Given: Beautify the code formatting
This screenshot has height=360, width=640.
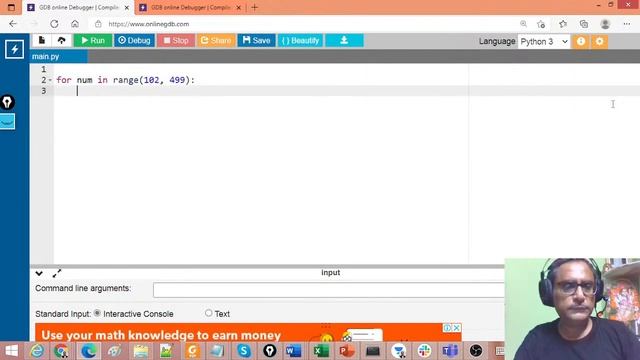Looking at the screenshot, I should pos(300,40).
